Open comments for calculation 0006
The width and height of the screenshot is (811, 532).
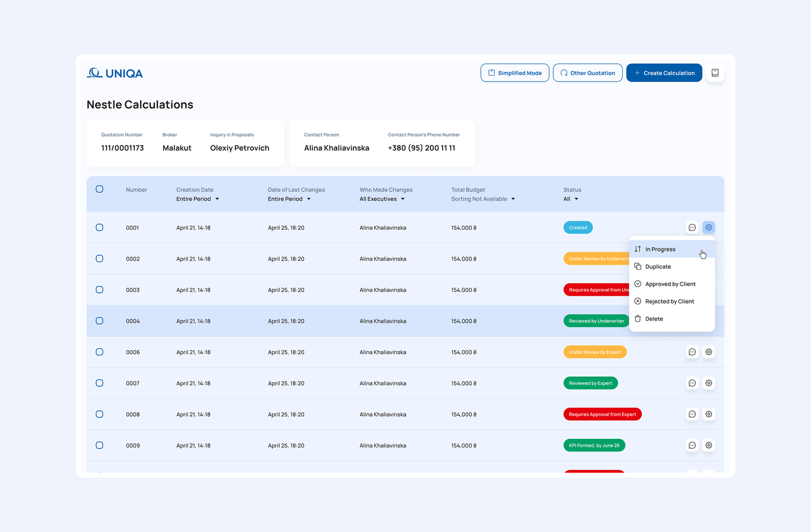(x=692, y=352)
